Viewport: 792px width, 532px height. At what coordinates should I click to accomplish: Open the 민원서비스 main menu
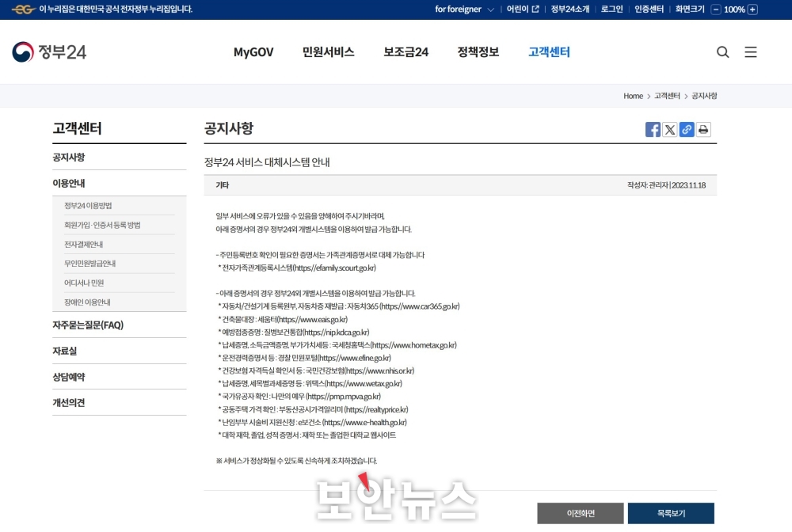click(x=329, y=52)
